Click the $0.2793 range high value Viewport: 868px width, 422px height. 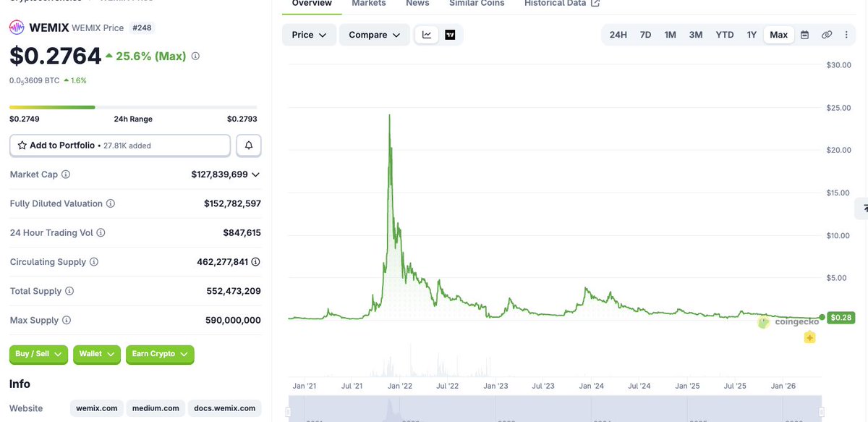(x=242, y=119)
